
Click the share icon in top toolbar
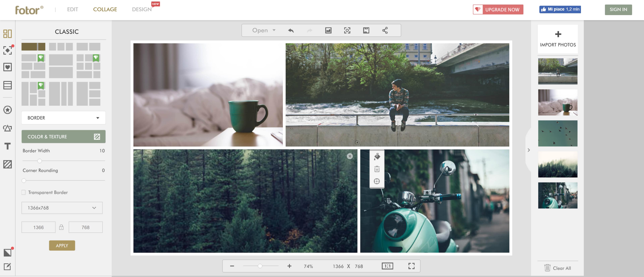pos(385,30)
